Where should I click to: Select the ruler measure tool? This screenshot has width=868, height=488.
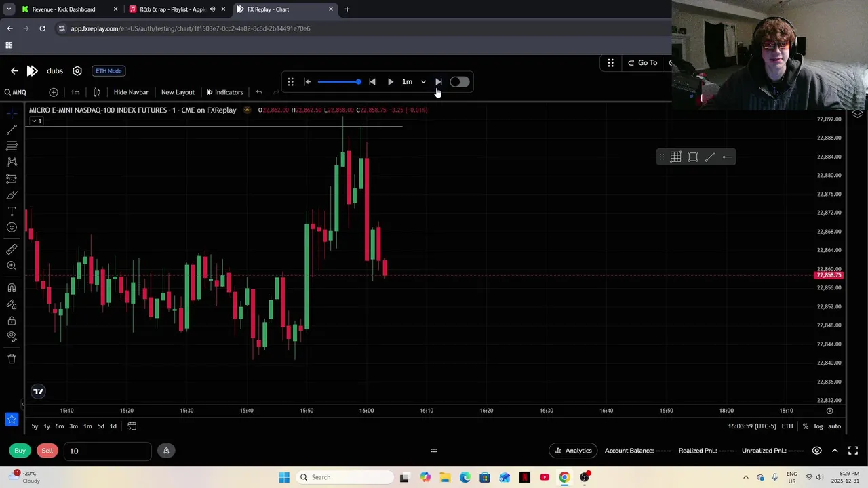click(x=12, y=249)
